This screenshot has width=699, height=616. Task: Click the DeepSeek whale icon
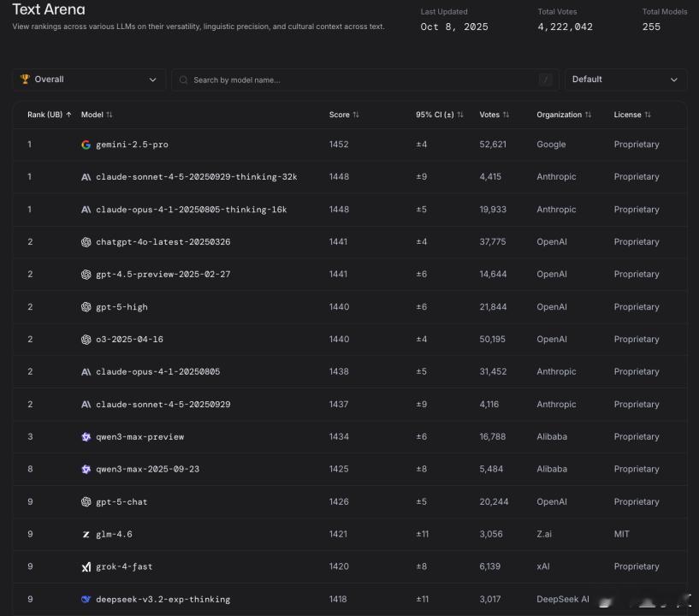(86, 600)
